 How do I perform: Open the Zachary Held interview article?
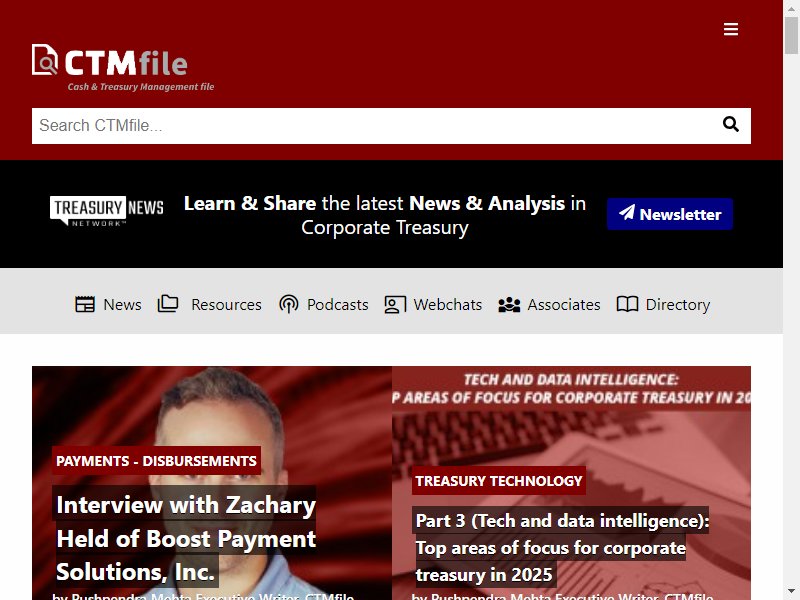pyautogui.click(x=186, y=538)
